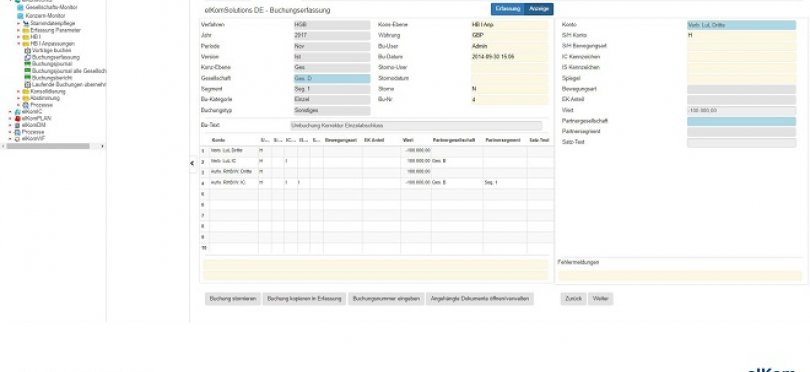The image size is (810, 372).
Task: Click the elKomIC module icon
Action: [x=18, y=112]
